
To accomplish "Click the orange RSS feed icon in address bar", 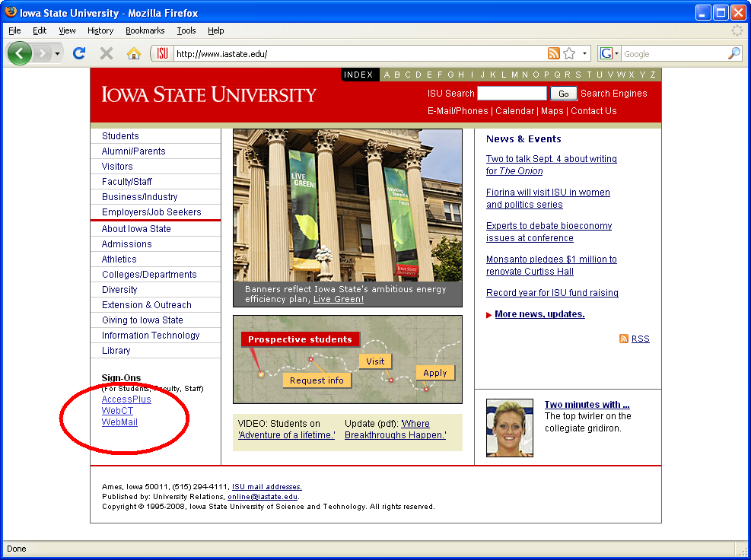I will coord(553,53).
